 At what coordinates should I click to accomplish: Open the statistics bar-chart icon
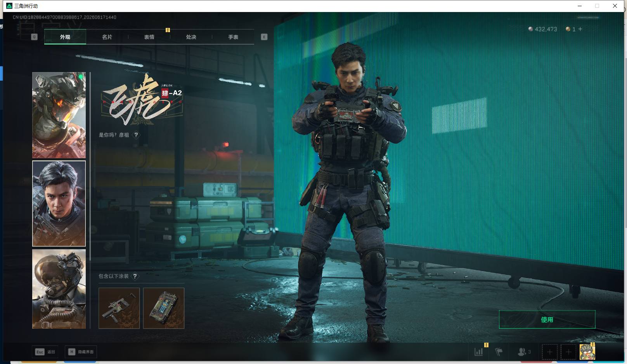[479, 352]
